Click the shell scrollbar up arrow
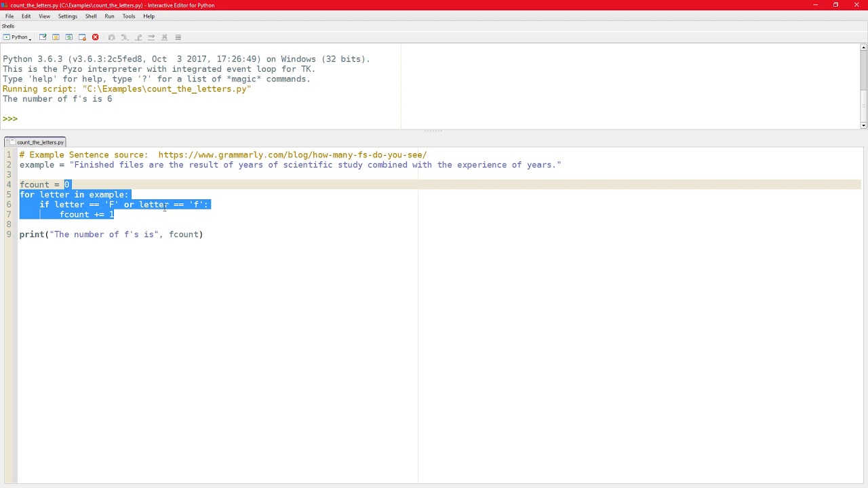 tap(863, 47)
